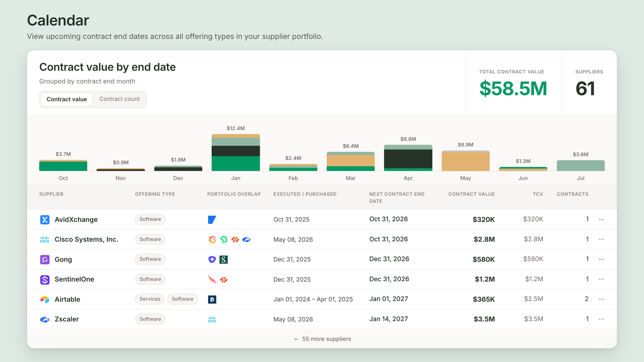Click the January $12.4M stacked bar
Viewport: 644px width, 362px height.
coord(236,153)
